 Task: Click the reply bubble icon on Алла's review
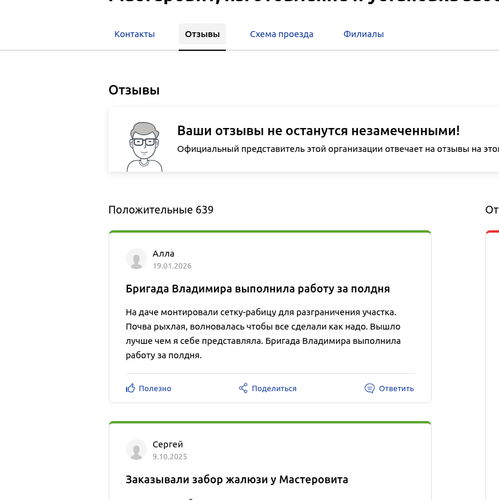[x=369, y=388]
